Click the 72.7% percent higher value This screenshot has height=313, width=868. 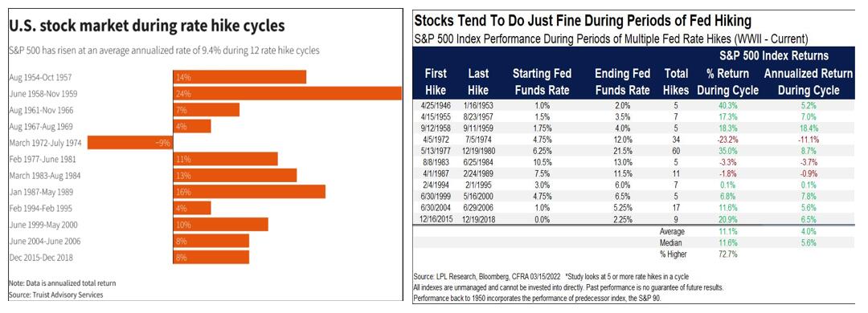click(x=728, y=254)
